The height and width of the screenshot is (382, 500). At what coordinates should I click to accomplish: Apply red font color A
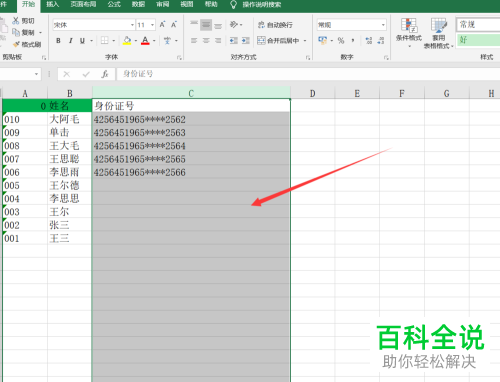pos(145,41)
